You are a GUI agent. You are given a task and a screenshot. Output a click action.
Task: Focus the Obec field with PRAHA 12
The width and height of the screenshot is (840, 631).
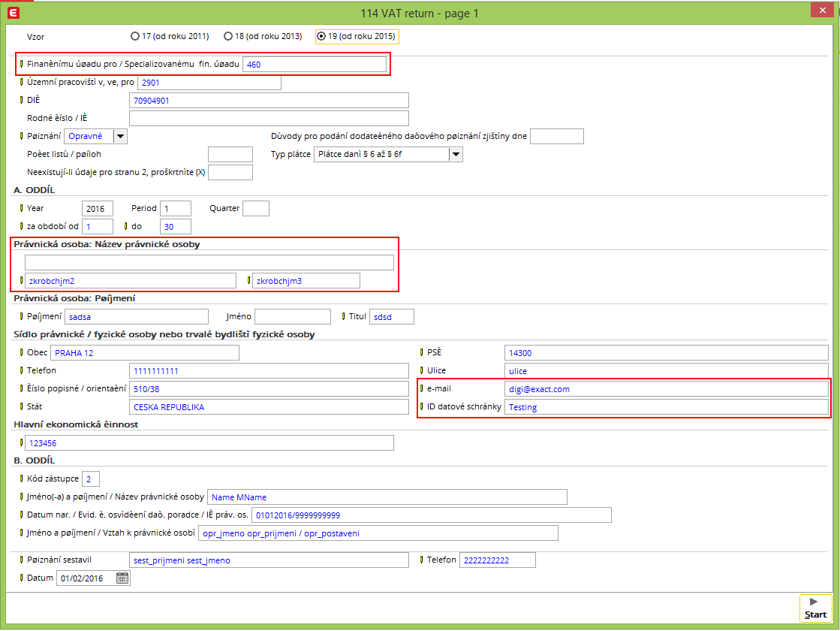pyautogui.click(x=144, y=353)
